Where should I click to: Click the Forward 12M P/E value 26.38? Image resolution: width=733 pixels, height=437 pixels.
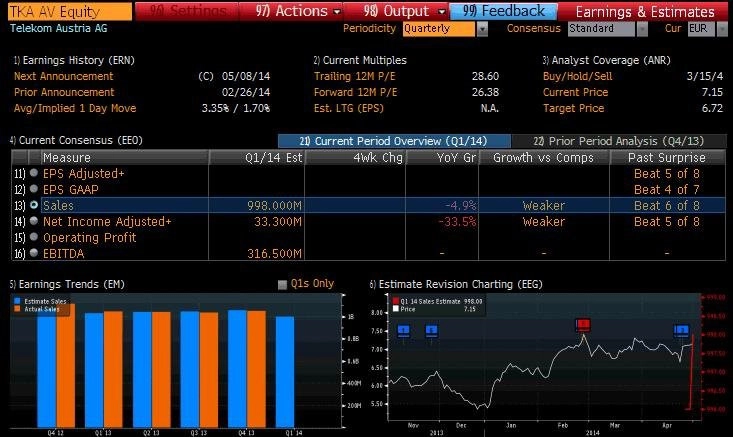coord(485,92)
